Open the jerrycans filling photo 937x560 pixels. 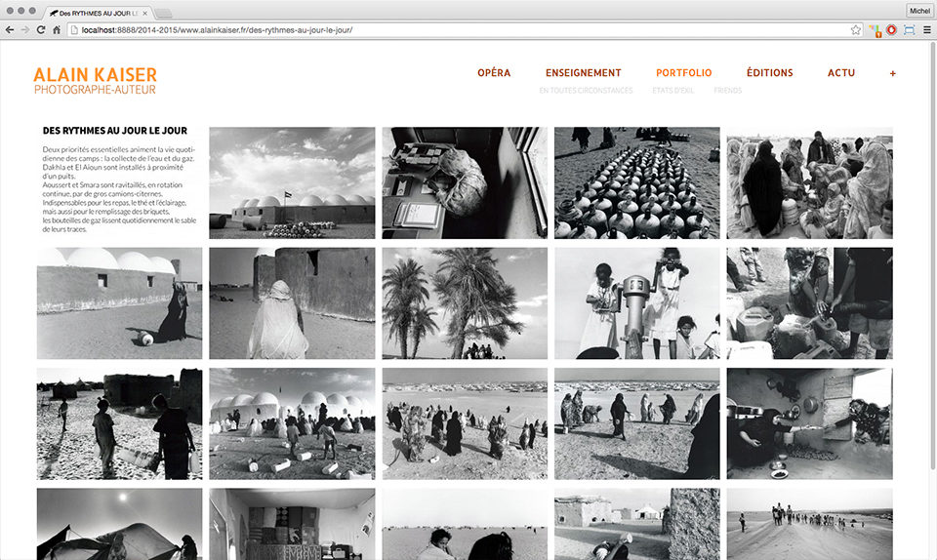pos(810,303)
